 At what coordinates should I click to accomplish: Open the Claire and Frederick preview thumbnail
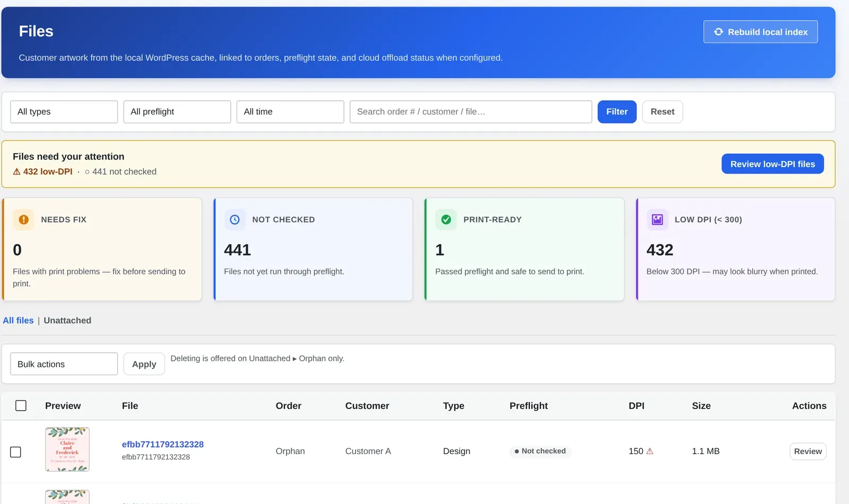click(67, 449)
